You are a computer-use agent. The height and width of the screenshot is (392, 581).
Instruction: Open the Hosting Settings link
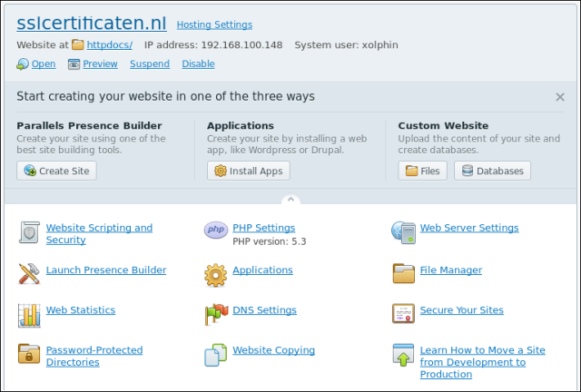tap(214, 24)
